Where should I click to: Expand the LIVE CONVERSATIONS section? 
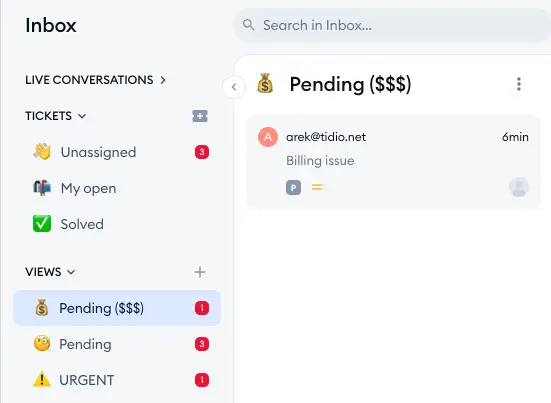pos(96,80)
